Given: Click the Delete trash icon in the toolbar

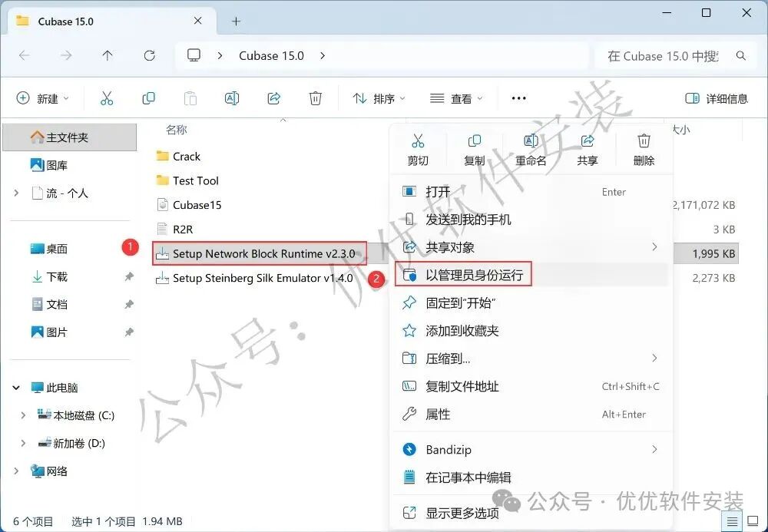Looking at the screenshot, I should point(316,98).
